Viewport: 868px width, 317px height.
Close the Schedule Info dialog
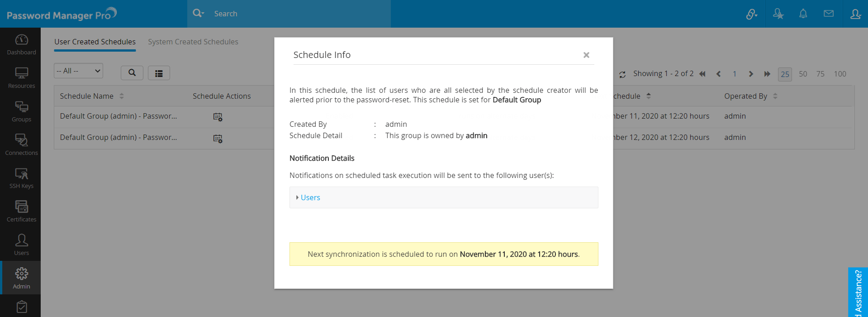(x=586, y=55)
